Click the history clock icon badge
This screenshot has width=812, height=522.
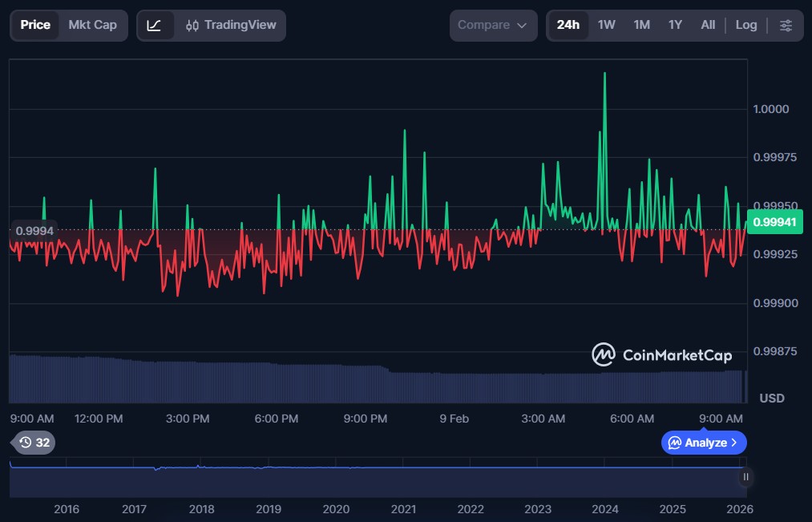coord(33,443)
